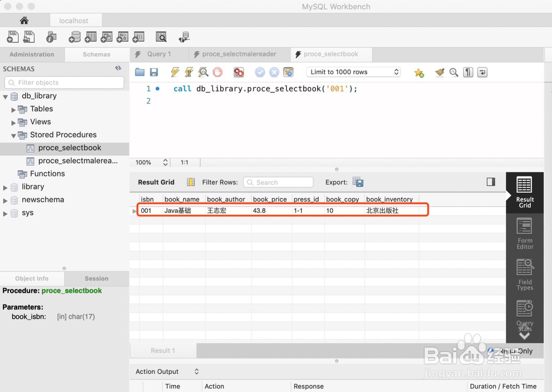The width and height of the screenshot is (552, 392).
Task: Rollback the transaction
Action: pos(274,72)
